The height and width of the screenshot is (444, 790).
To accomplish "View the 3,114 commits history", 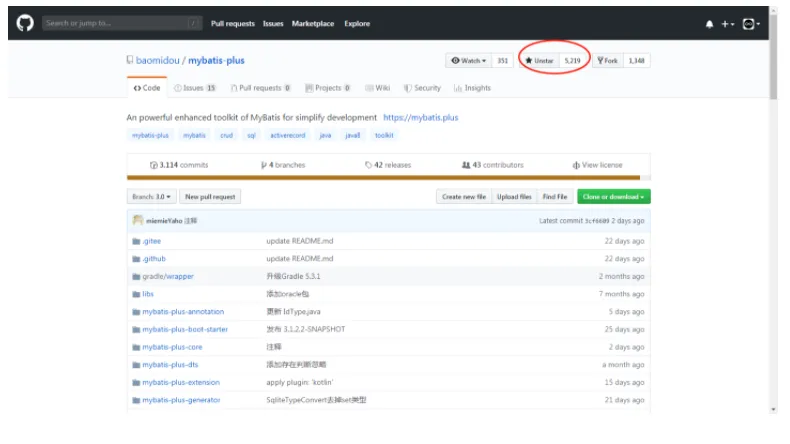I will click(x=179, y=165).
